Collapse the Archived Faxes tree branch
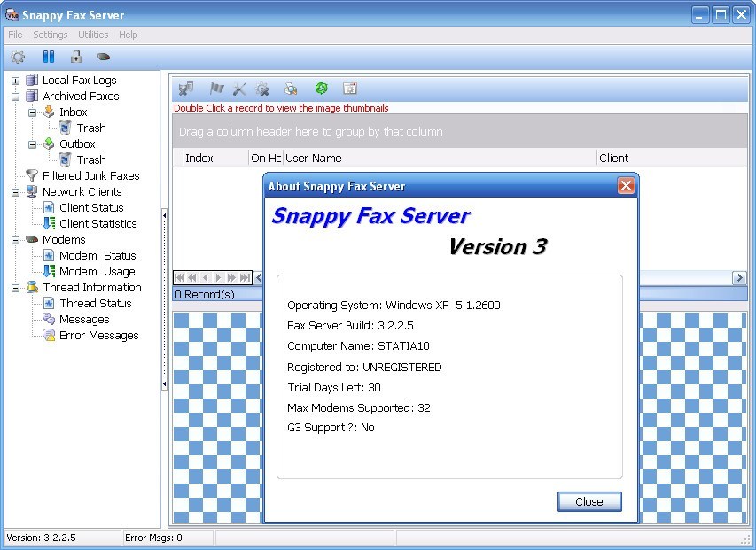Screen dimensions: 756x550 [14, 96]
